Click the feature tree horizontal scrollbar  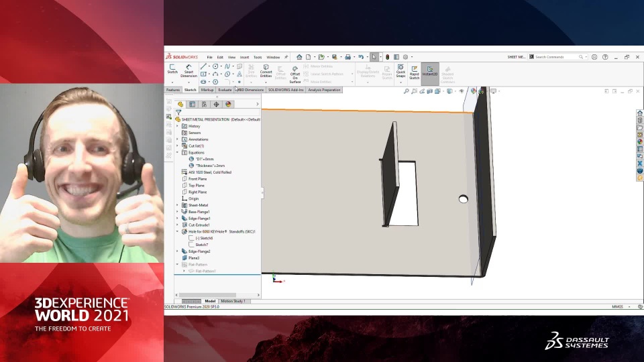[x=207, y=295]
